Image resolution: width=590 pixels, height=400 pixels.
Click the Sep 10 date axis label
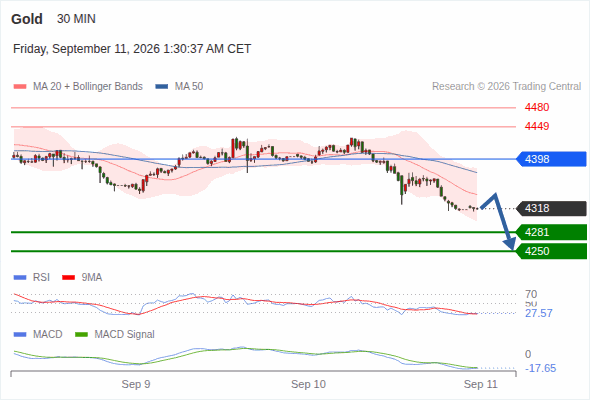309,384
